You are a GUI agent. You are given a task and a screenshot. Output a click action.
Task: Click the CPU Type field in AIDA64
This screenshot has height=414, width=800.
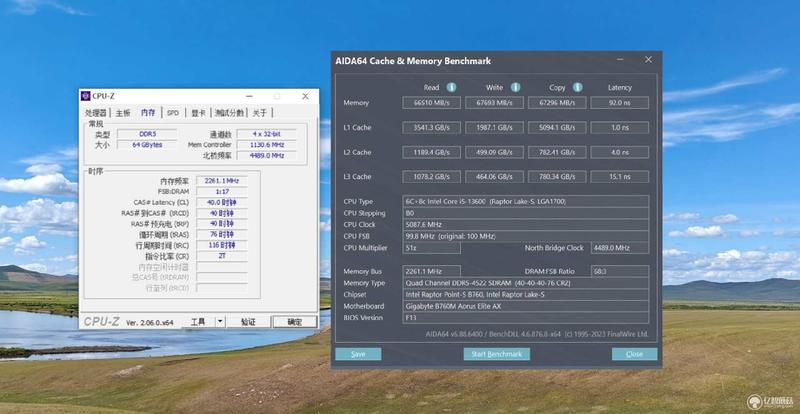coord(526,201)
